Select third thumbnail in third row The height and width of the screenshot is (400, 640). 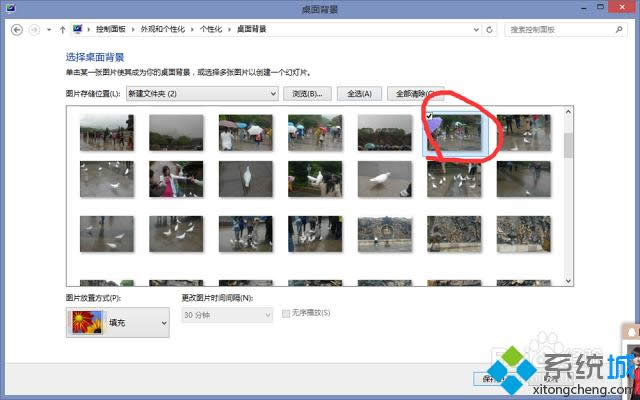tap(245, 234)
